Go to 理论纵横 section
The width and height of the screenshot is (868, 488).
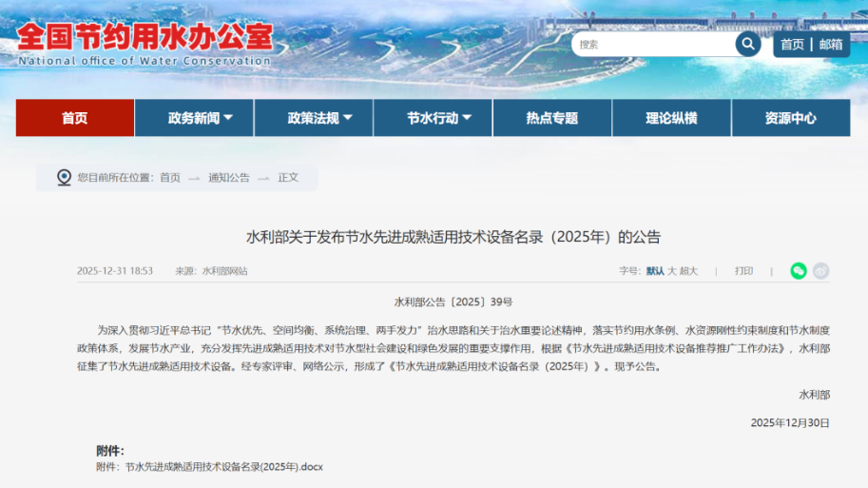point(671,118)
